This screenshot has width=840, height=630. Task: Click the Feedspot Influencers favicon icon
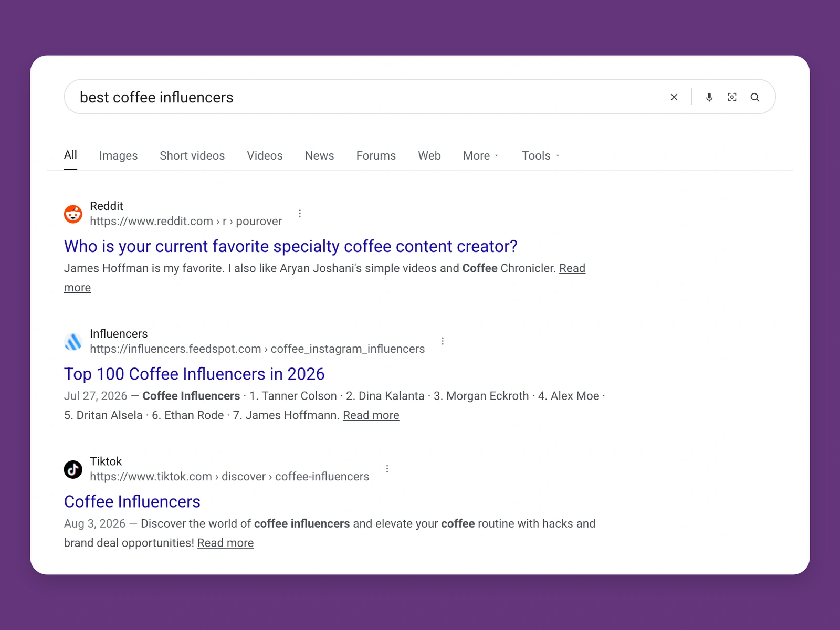click(73, 341)
